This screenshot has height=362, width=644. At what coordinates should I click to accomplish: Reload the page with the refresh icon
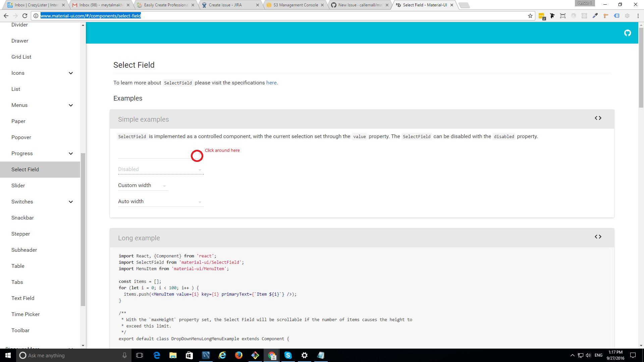click(24, 16)
